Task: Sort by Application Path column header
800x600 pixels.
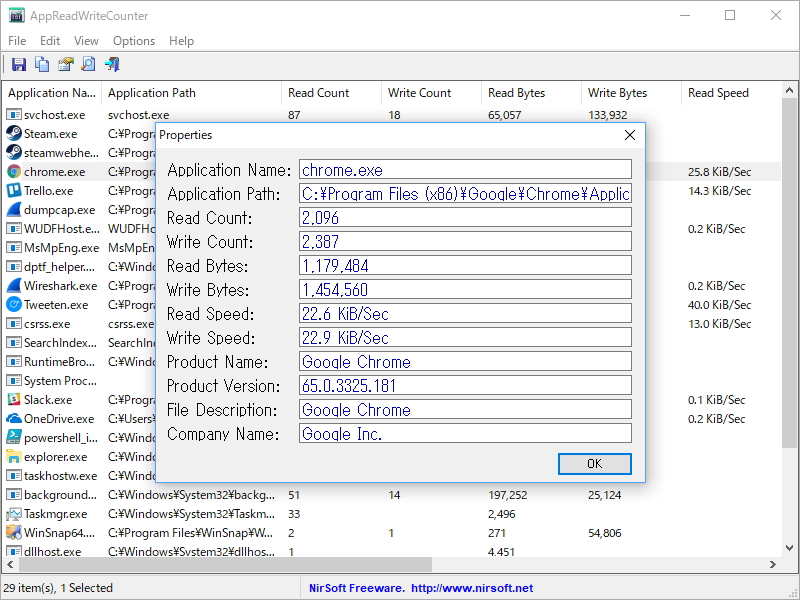Action: pos(191,93)
